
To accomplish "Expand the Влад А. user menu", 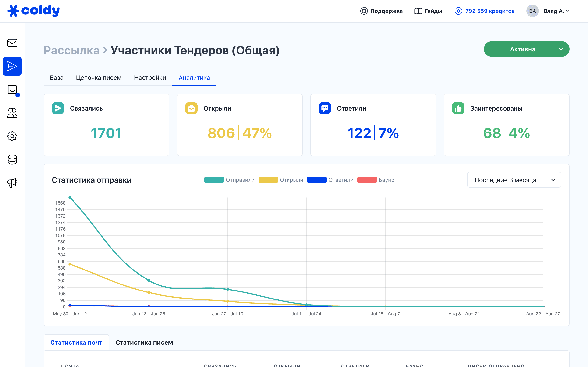I will click(x=556, y=11).
